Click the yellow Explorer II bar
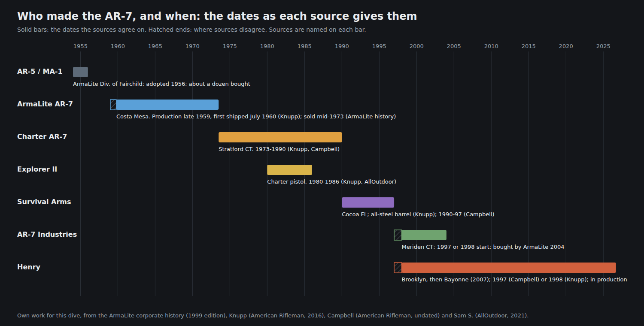Viewport: 644px width, 326px height. (x=289, y=170)
